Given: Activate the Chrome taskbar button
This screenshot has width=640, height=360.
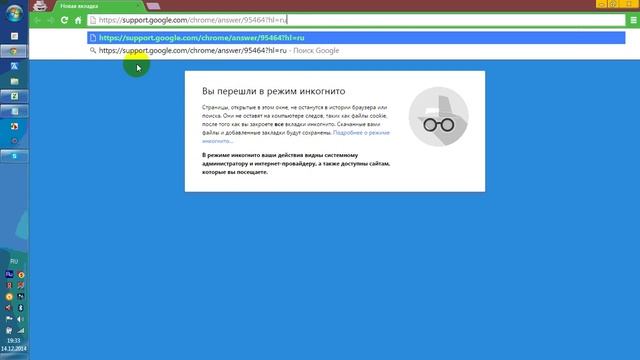Looking at the screenshot, I should coord(14,51).
